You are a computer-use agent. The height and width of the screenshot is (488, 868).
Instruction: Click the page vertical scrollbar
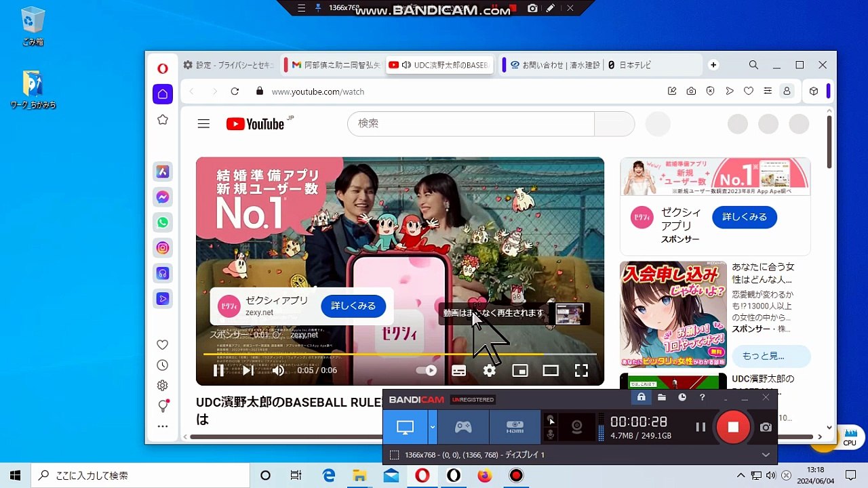829,142
